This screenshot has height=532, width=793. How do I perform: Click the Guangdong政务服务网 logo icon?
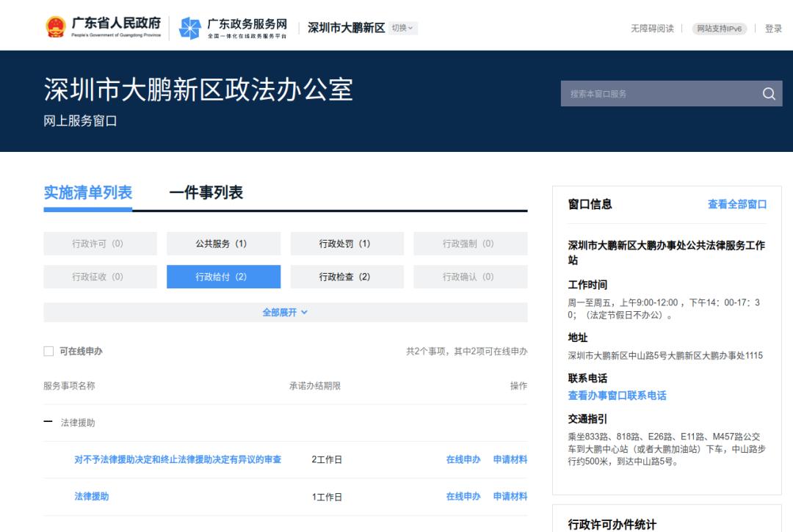[190, 28]
